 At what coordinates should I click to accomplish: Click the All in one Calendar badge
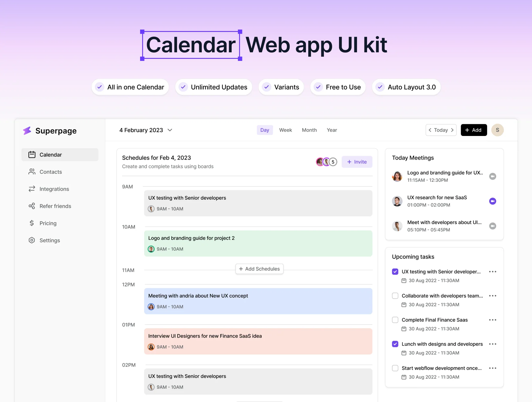(130, 87)
